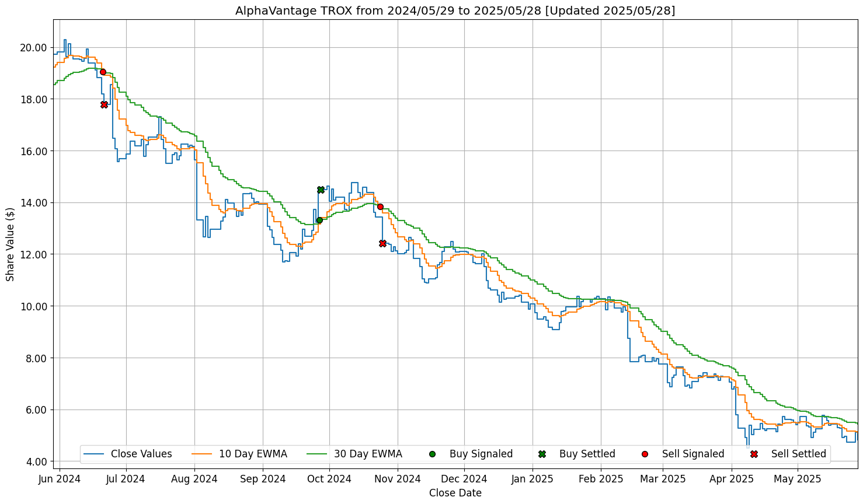This screenshot has height=504, width=863.
Task: Click the 6.00 y-axis tick label
Action: pos(36,409)
